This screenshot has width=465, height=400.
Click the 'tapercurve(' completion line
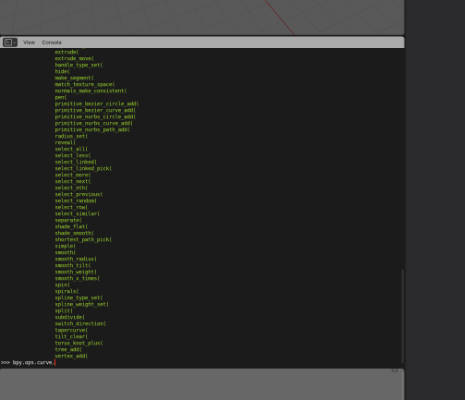point(71,330)
